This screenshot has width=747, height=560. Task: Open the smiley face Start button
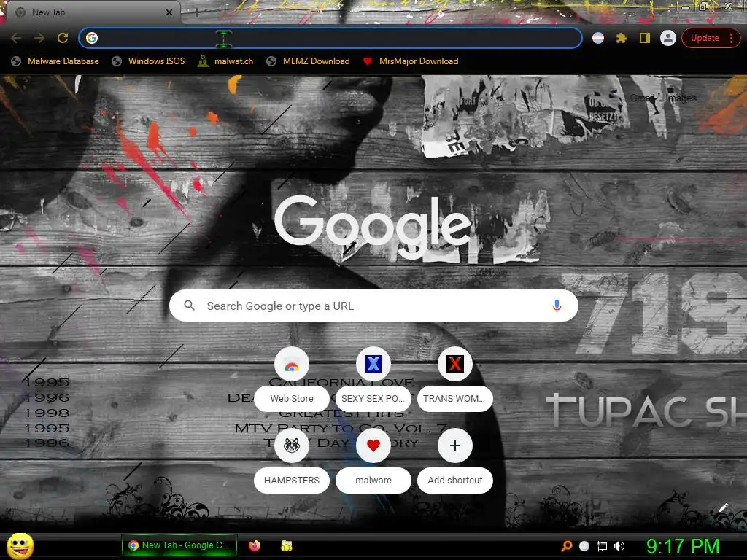(x=20, y=545)
